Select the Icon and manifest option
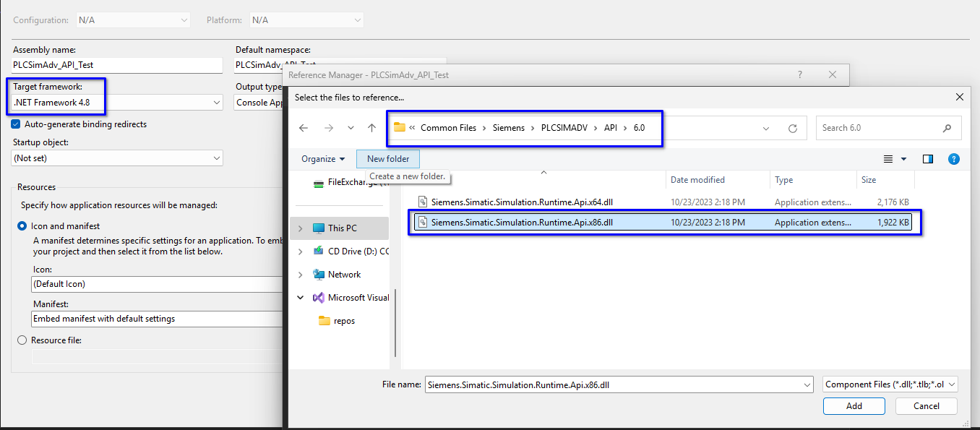The height and width of the screenshot is (430, 980). coord(22,226)
